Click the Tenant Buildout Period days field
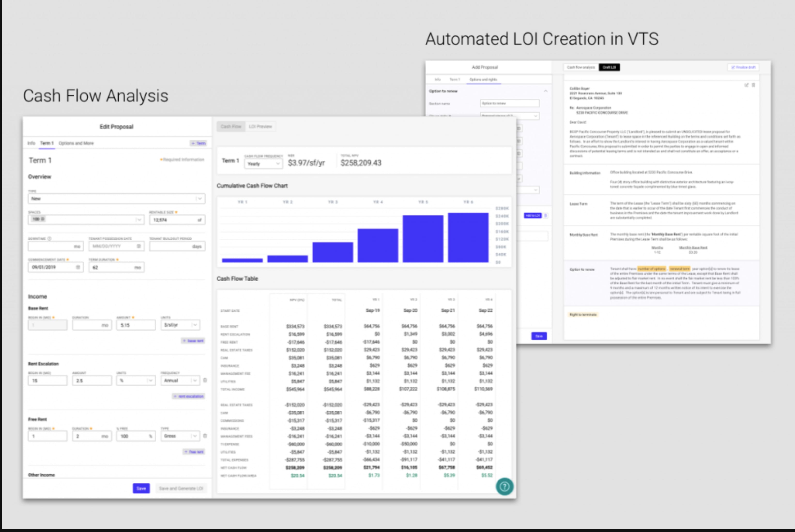Screen dimensions: 795x532 pos(177,246)
